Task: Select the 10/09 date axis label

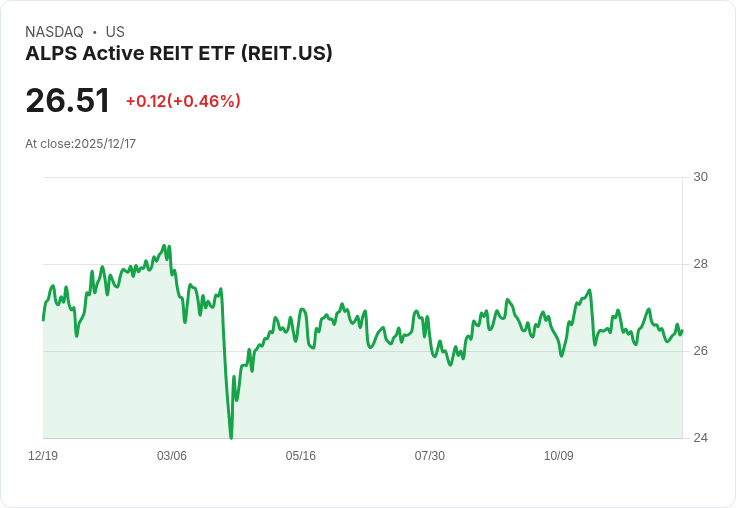Action: (x=559, y=455)
